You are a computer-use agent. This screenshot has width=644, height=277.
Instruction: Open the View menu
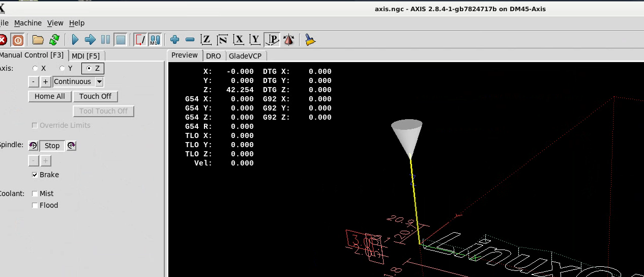(x=55, y=23)
